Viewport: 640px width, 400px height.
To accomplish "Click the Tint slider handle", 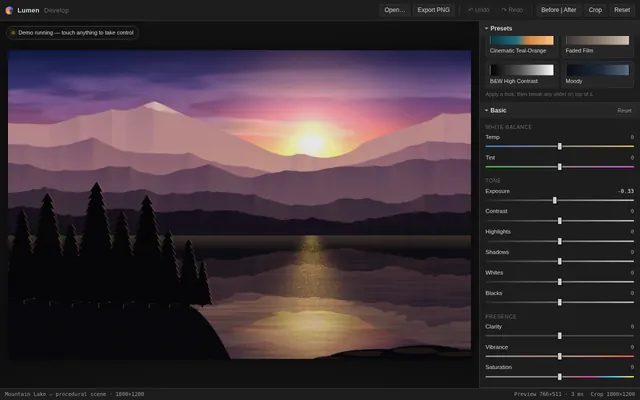I will 560,167.
